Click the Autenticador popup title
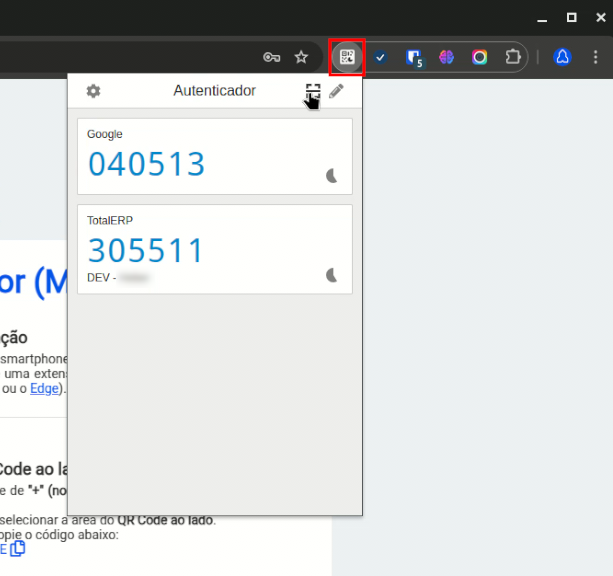Viewport: 613px width, 576px height. pos(215,91)
